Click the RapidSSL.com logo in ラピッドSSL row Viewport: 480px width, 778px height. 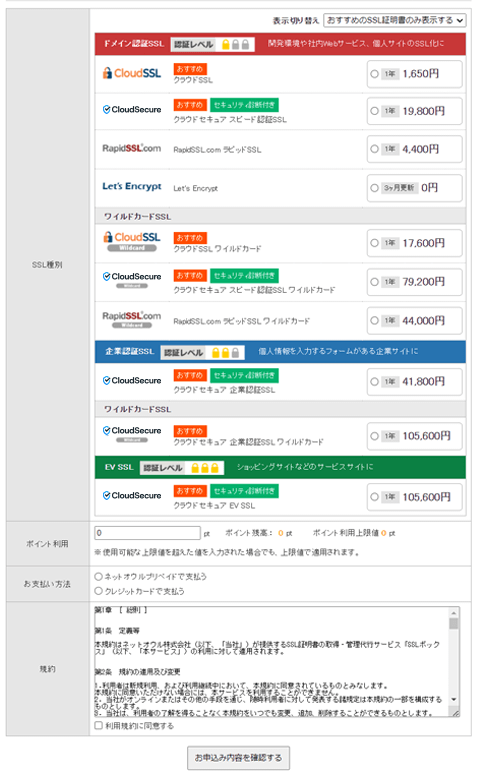point(132,148)
